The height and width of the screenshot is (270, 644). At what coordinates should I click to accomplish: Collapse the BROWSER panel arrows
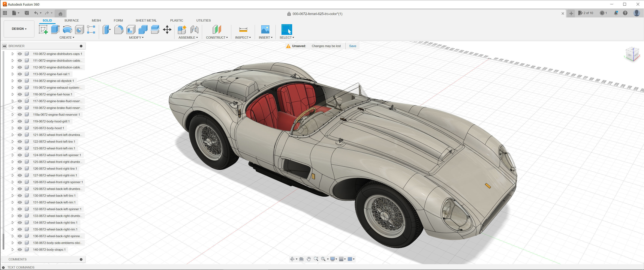point(4,46)
